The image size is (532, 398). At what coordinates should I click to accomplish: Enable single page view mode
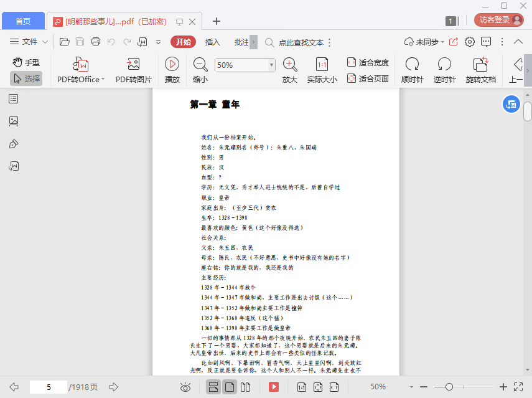click(x=230, y=387)
